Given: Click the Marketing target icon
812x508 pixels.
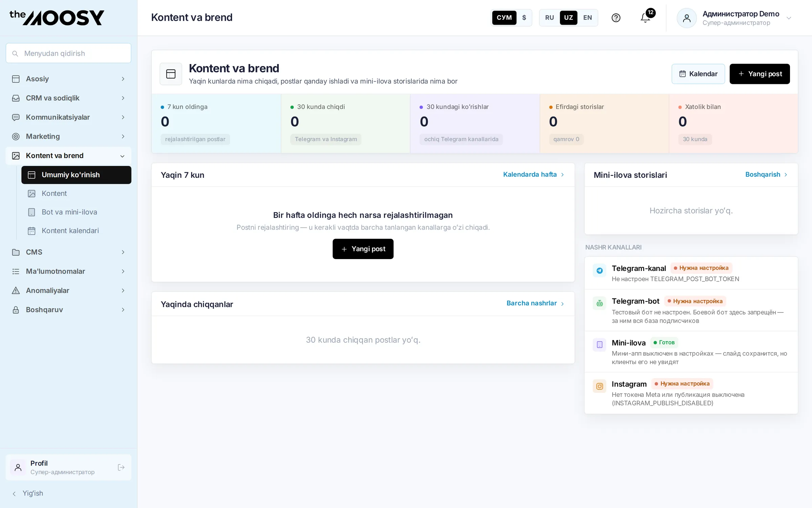Looking at the screenshot, I should pos(16,136).
